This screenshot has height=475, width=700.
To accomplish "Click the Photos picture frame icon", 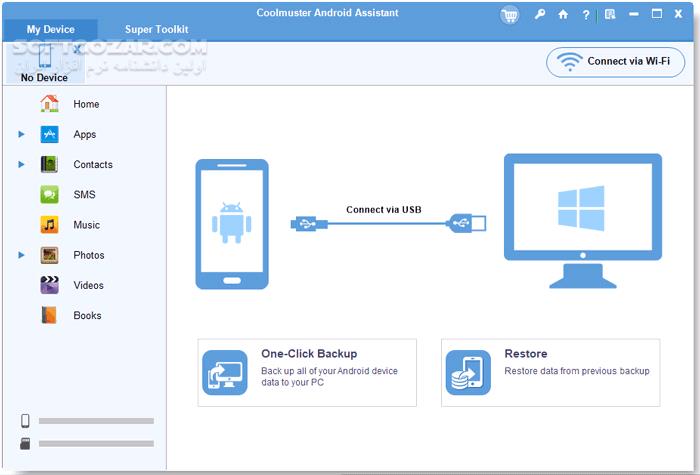I will (50, 255).
